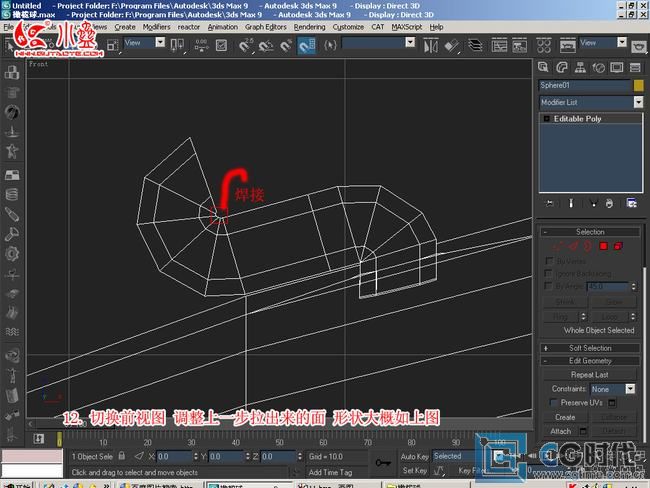The height and width of the screenshot is (488, 650).
Task: Open the reference coordinate system View dropdown
Action: click(144, 43)
